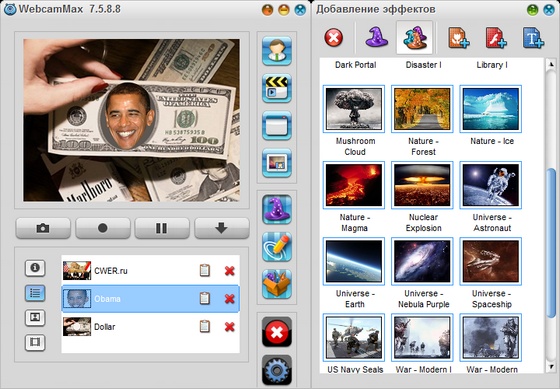Open the picture-in-picture monitor icon
Screen dimensions: 560x389
[x=277, y=163]
